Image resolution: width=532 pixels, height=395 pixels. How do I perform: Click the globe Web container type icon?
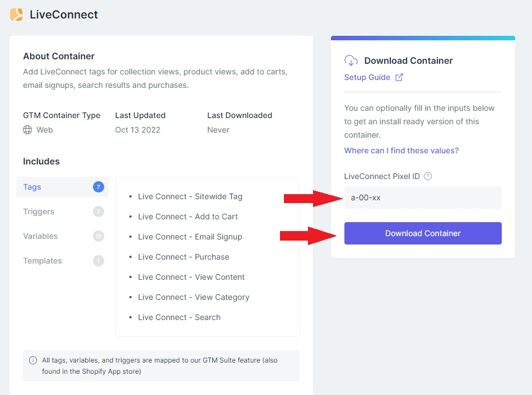point(27,130)
